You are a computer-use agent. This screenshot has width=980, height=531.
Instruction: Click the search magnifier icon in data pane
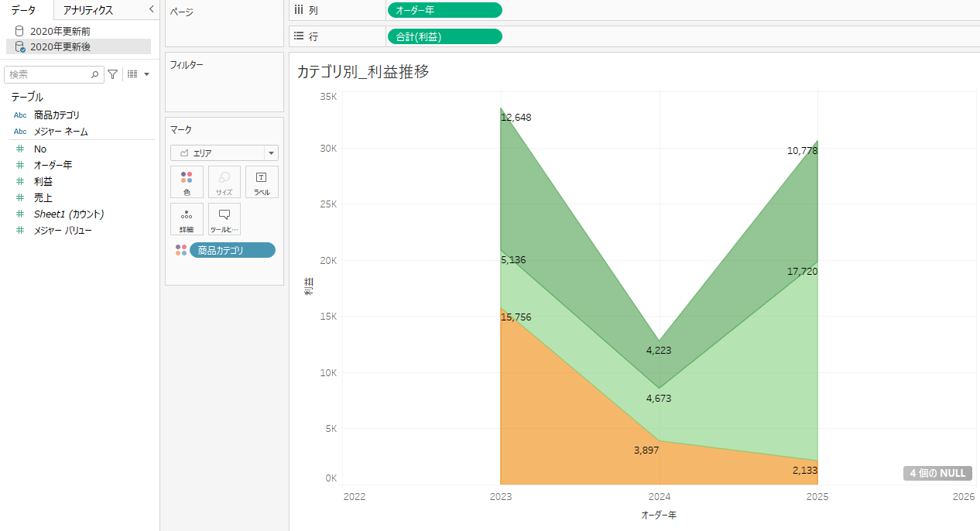point(95,74)
